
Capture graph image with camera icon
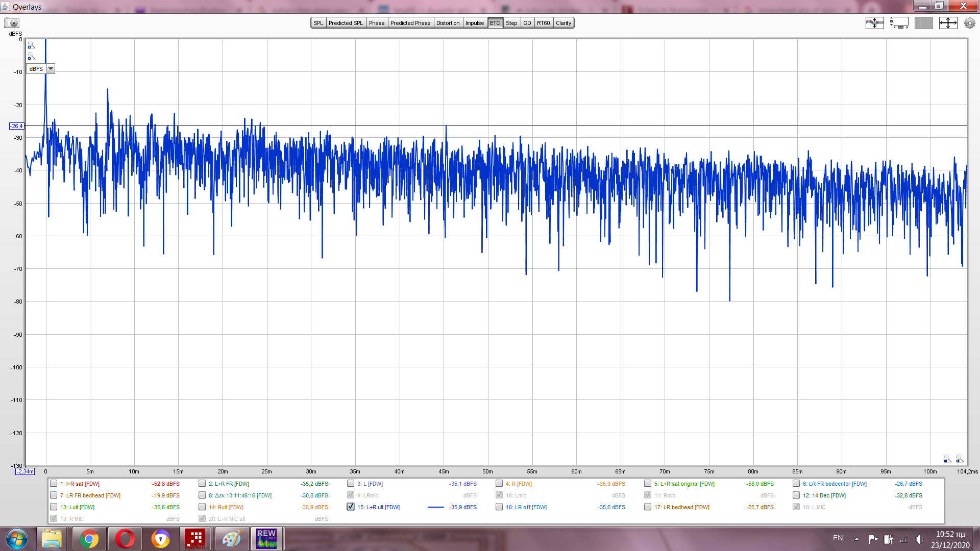click(x=12, y=23)
